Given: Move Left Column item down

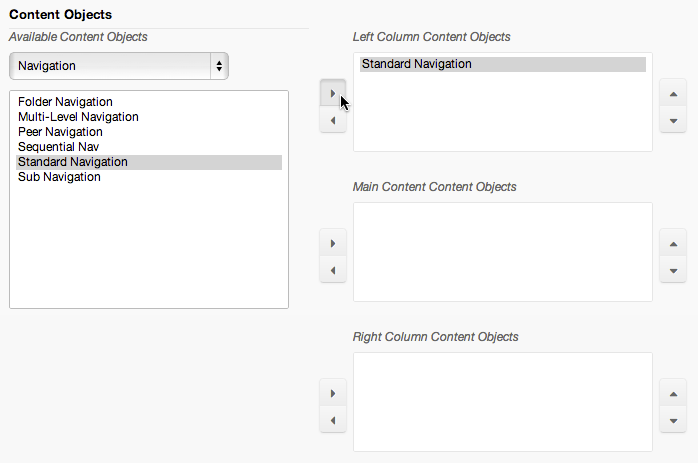Looking at the screenshot, I should 673,120.
